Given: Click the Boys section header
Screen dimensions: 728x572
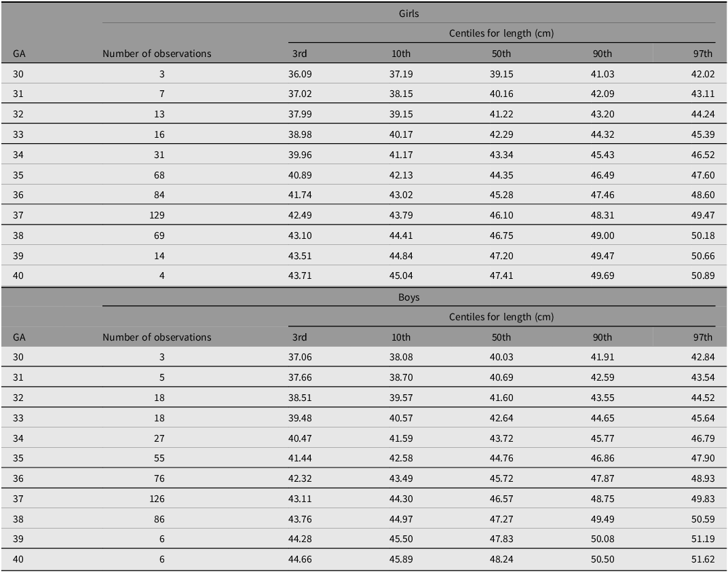Looking at the screenshot, I should click(408, 297).
